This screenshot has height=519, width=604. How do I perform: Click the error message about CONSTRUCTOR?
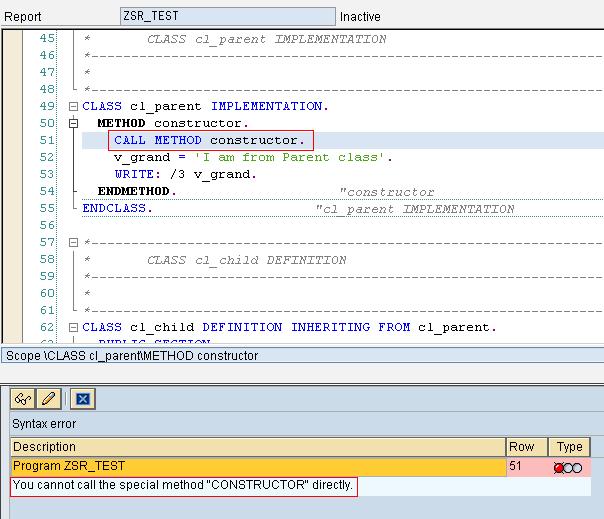coord(183,486)
